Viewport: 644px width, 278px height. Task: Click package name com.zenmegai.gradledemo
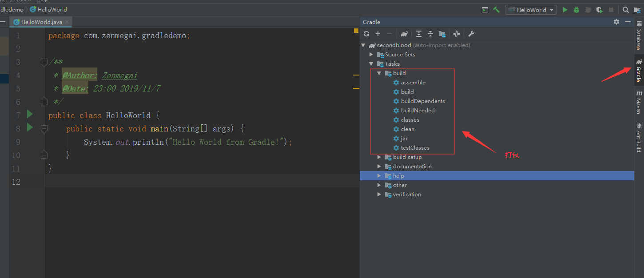(135, 36)
